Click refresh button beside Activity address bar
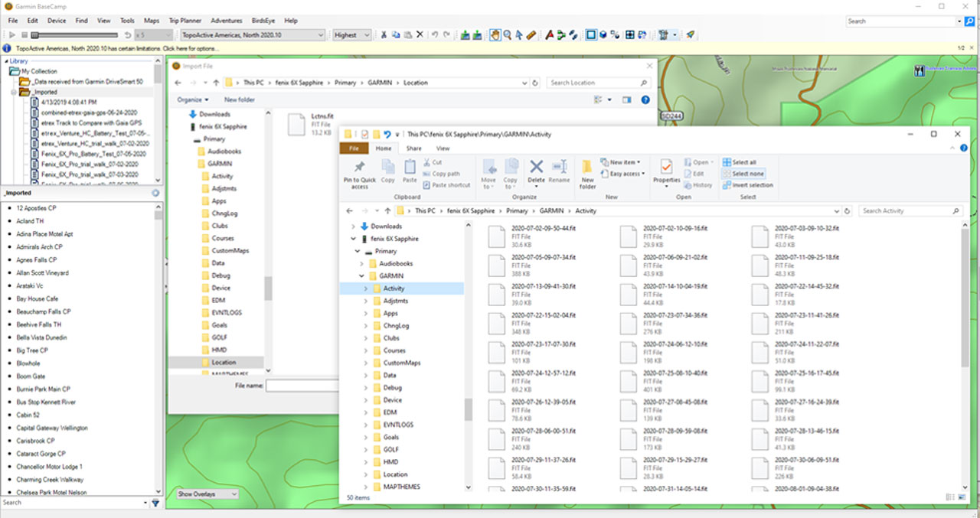This screenshot has width=980, height=518. click(848, 210)
